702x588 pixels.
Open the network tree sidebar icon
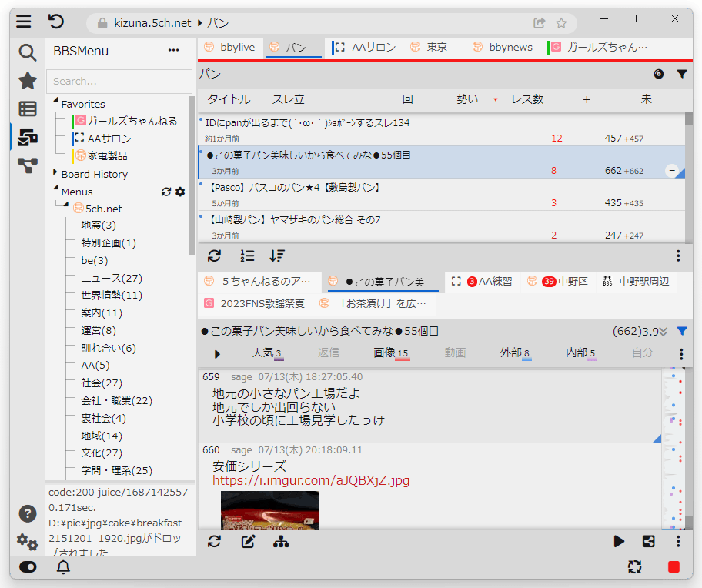click(x=27, y=165)
